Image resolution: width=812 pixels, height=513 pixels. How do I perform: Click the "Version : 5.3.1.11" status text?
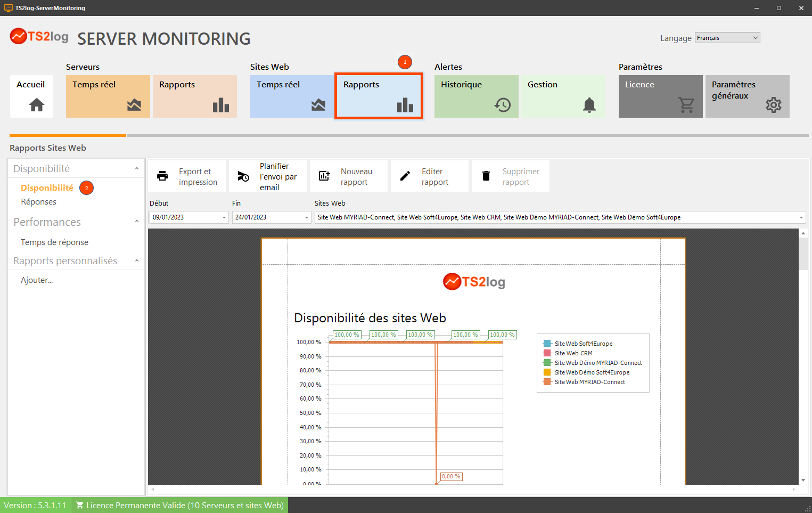(x=35, y=505)
